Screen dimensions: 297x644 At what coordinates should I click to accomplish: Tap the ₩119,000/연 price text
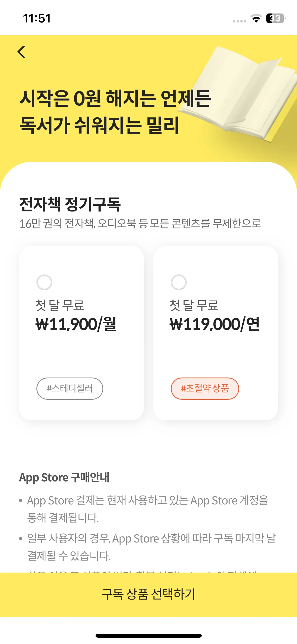tap(215, 324)
